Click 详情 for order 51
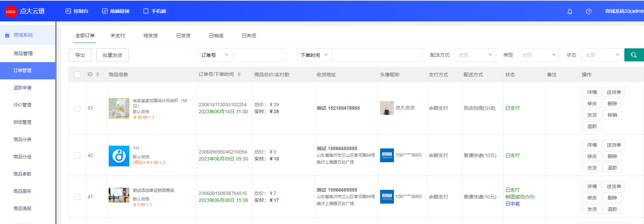This screenshot has width=644, height=224. tap(592, 92)
